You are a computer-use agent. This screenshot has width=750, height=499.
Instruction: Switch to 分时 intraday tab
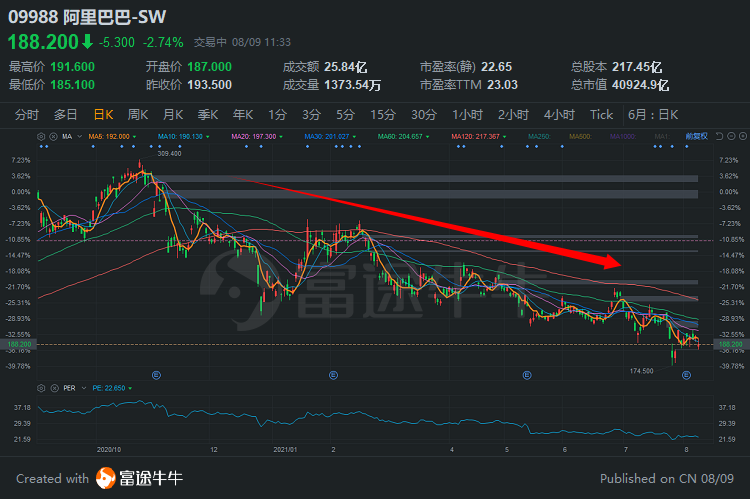[26, 115]
